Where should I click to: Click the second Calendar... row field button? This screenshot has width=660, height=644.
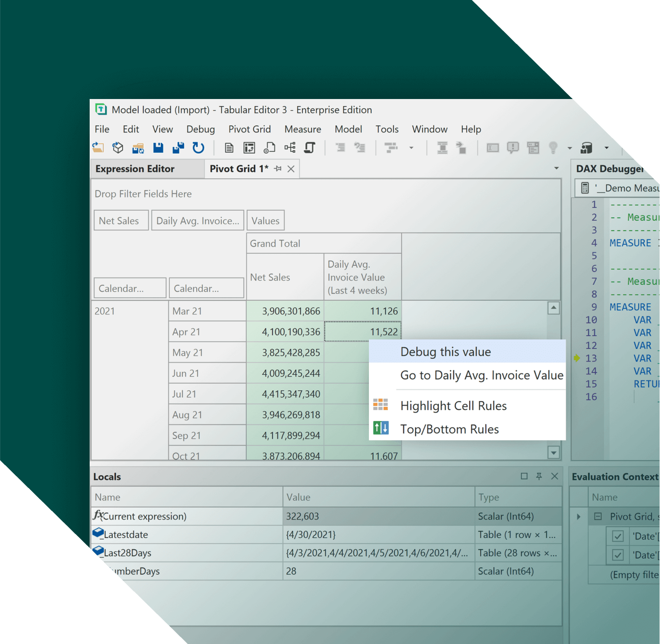coord(207,288)
